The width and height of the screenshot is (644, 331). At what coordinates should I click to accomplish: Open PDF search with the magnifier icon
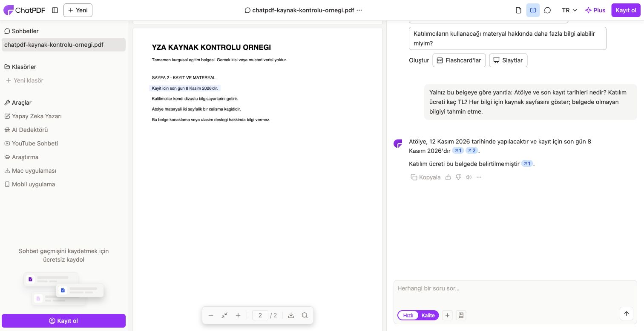[305, 315]
